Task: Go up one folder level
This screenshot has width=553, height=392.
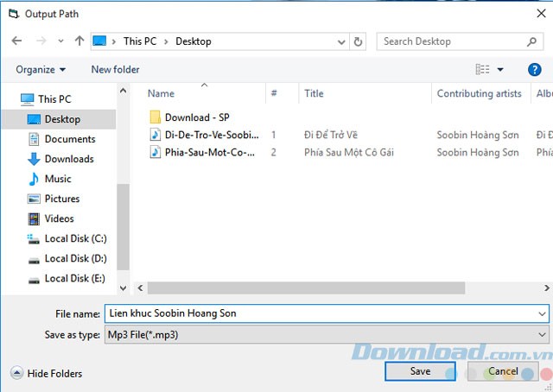Action: [79, 41]
